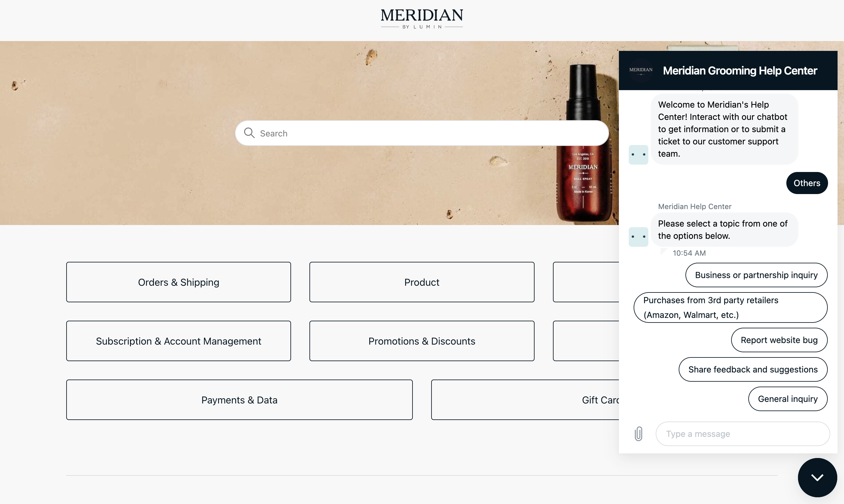Click the 'Please select a topic' message

[x=724, y=230]
